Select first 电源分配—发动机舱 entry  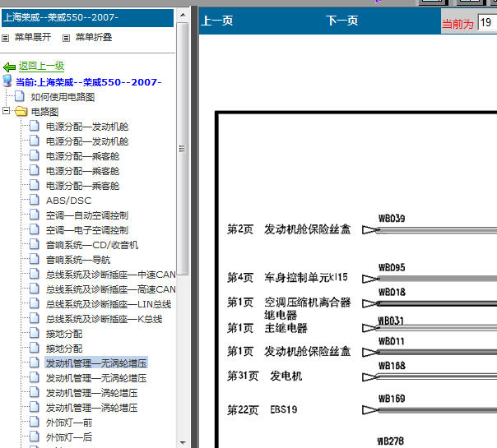click(87, 127)
